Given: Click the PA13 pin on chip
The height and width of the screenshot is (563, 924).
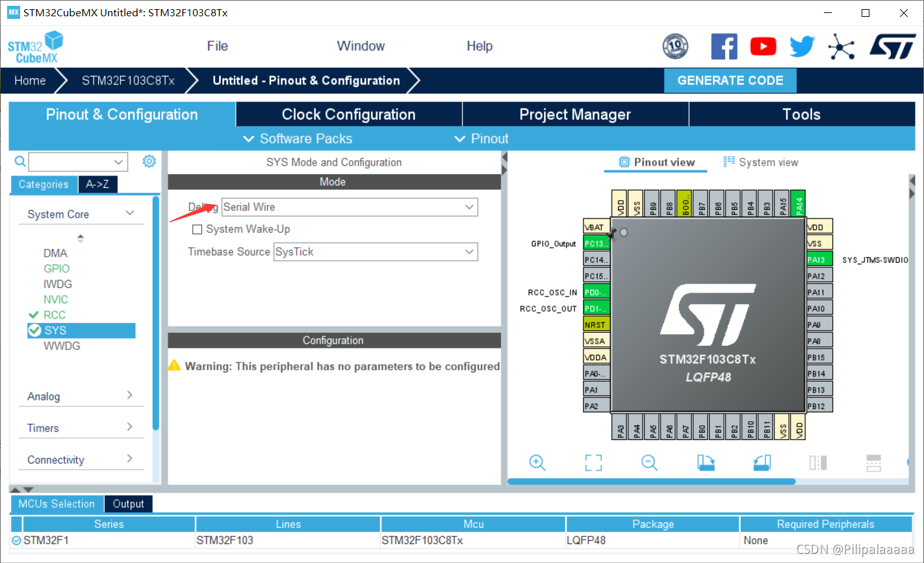Looking at the screenshot, I should [819, 259].
